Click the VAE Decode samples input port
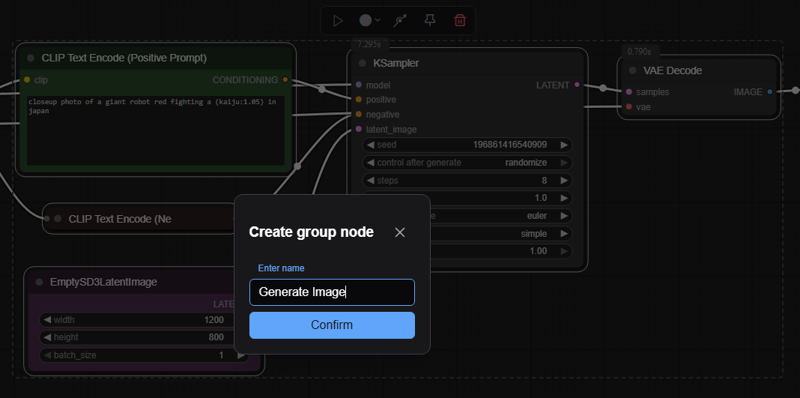This screenshot has width=800, height=398. point(629,92)
